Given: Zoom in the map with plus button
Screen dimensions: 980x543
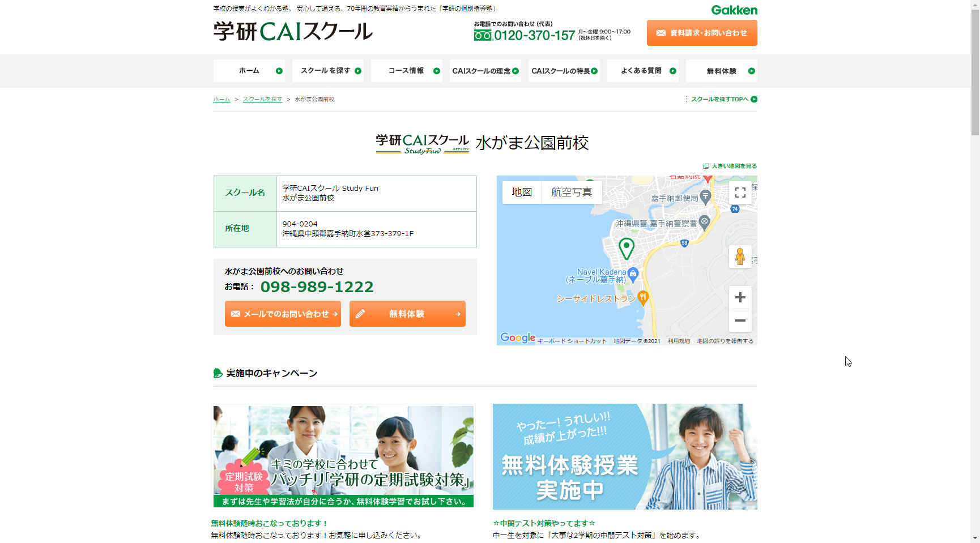Looking at the screenshot, I should 740,297.
